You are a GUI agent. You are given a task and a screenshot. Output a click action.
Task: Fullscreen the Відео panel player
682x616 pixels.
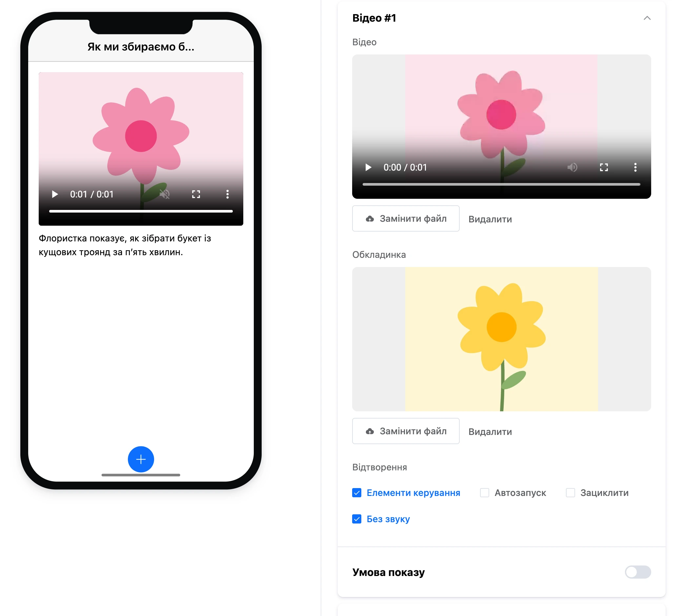(x=604, y=167)
